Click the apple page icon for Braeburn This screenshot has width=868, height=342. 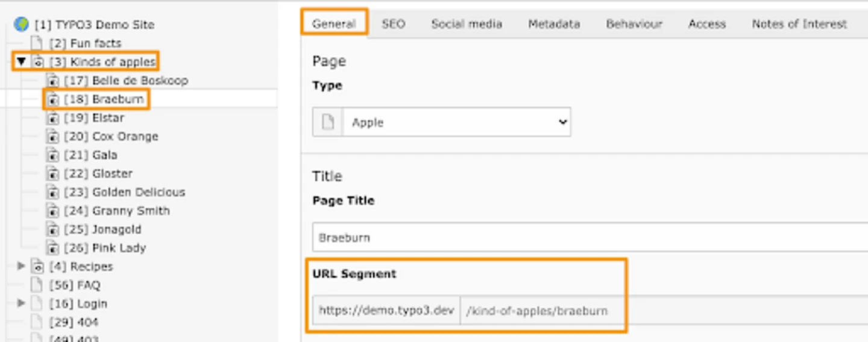tap(53, 99)
